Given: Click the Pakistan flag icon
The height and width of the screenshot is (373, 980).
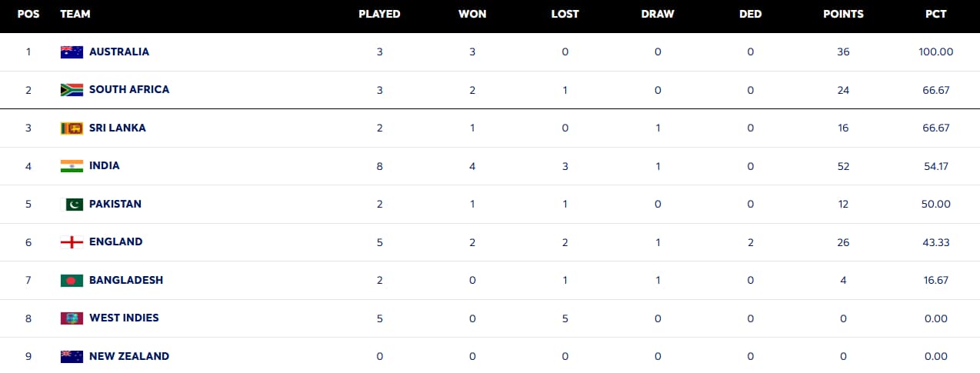Looking at the screenshot, I should (72, 205).
